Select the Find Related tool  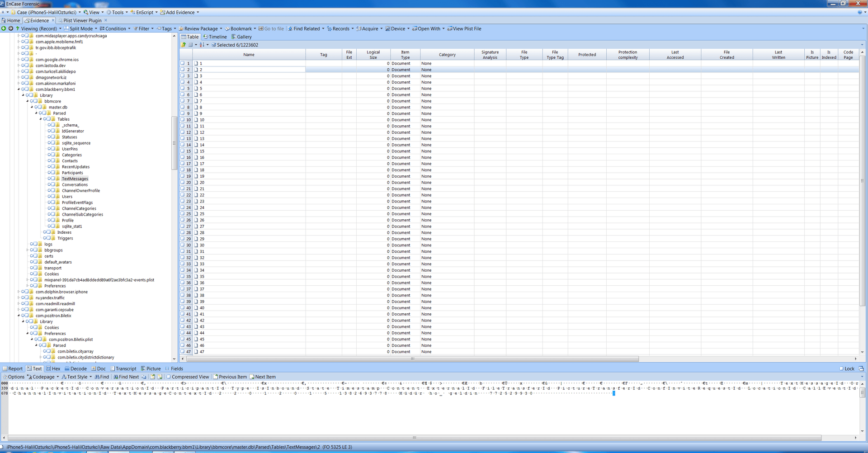[306, 28]
